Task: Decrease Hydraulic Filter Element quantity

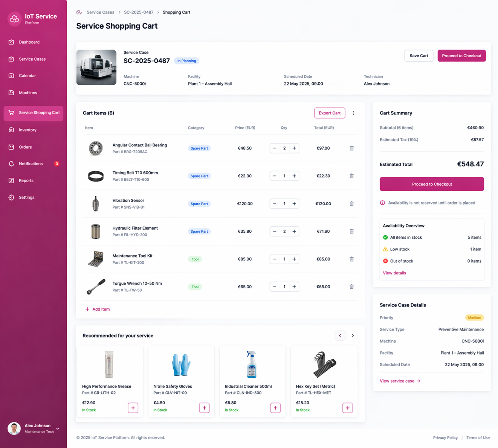Action: click(x=275, y=231)
